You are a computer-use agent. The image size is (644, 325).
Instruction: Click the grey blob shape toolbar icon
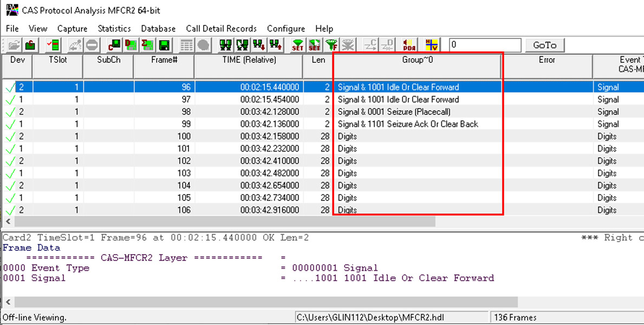click(x=203, y=45)
